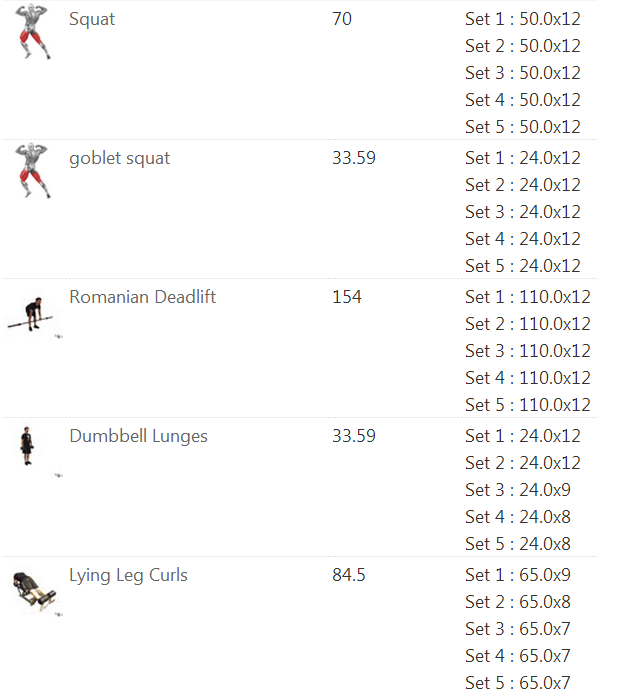Select Romanian Deadlift Set 5 : 110.0x12
The image size is (630, 695).
pos(528,405)
